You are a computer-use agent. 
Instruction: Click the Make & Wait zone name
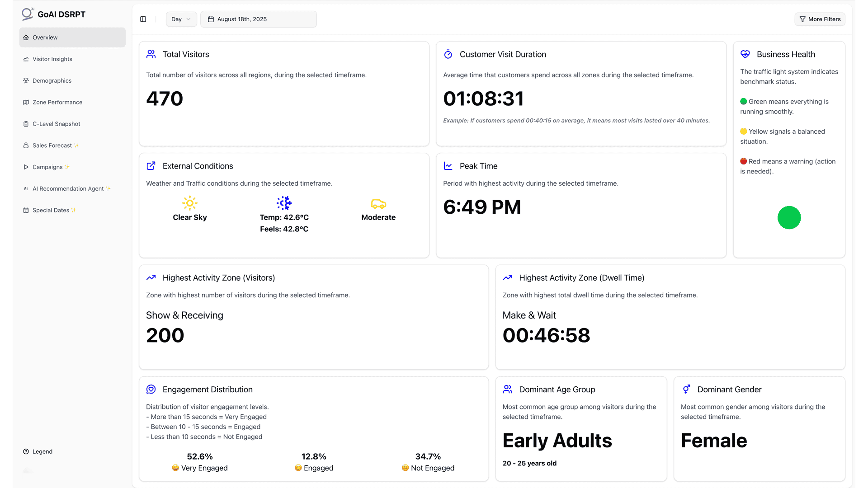click(x=529, y=315)
